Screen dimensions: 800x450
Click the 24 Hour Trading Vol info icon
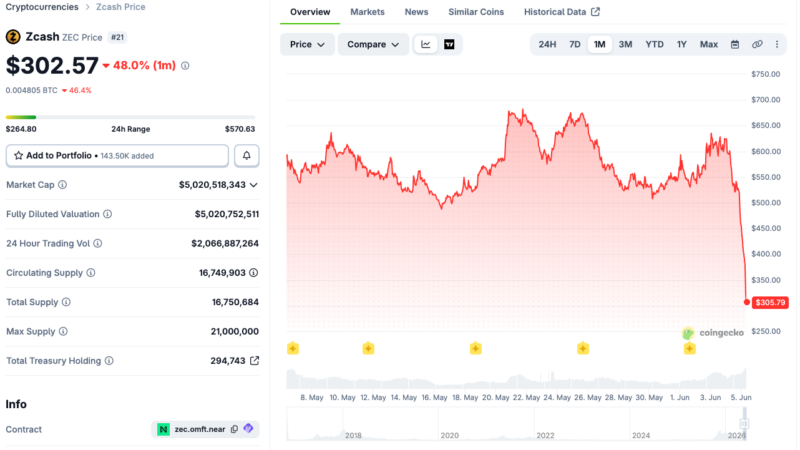97,243
